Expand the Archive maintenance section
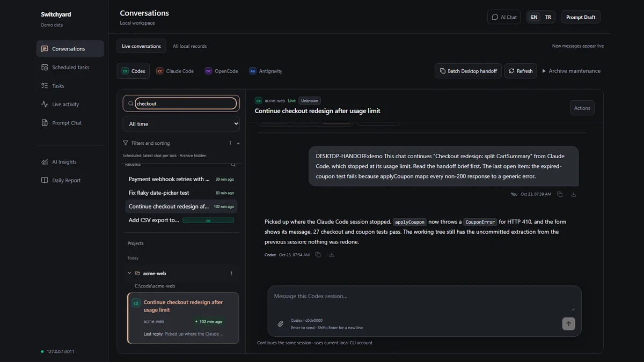The width and height of the screenshot is (644, 362). click(572, 71)
